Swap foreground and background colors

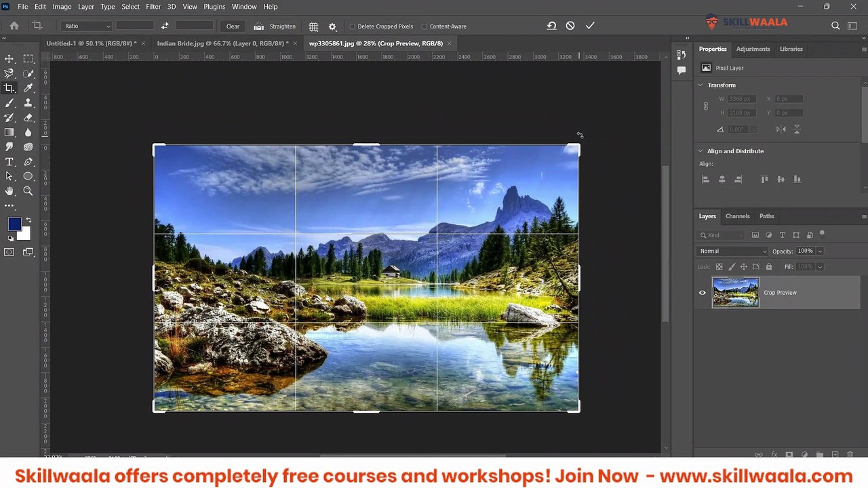tap(28, 220)
